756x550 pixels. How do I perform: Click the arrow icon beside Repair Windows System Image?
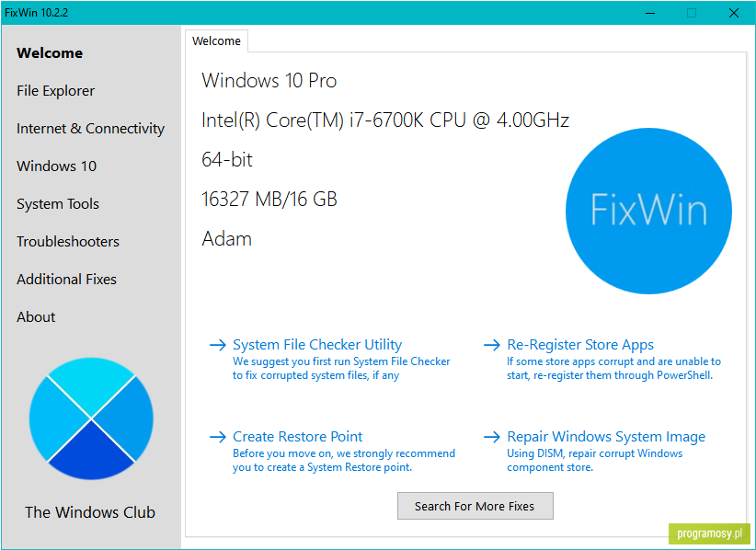[x=492, y=437]
